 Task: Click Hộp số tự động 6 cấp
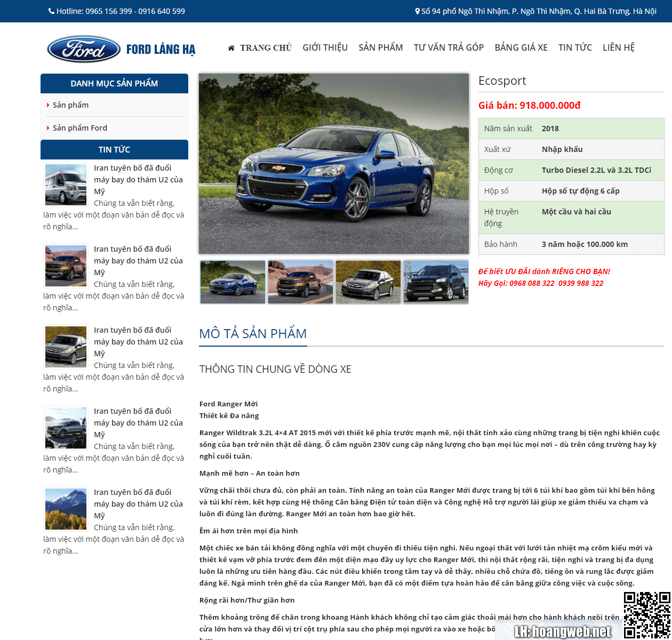pos(581,191)
